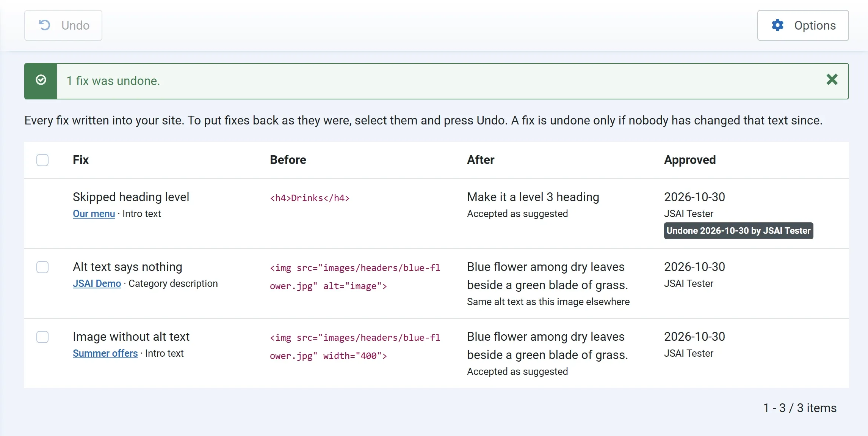The height and width of the screenshot is (436, 868).
Task: Click the 'Approved' column header
Action: click(x=690, y=160)
